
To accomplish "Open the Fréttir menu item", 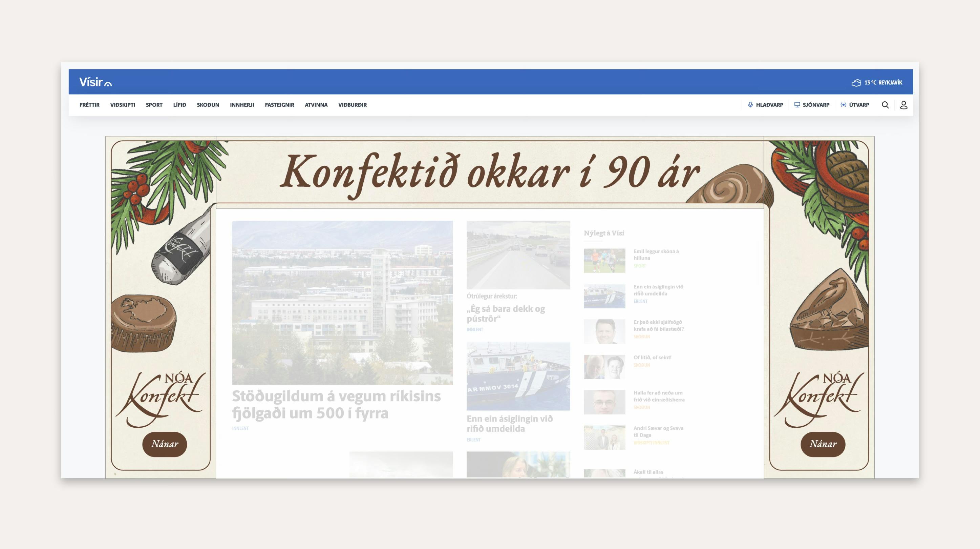I will pyautogui.click(x=89, y=105).
